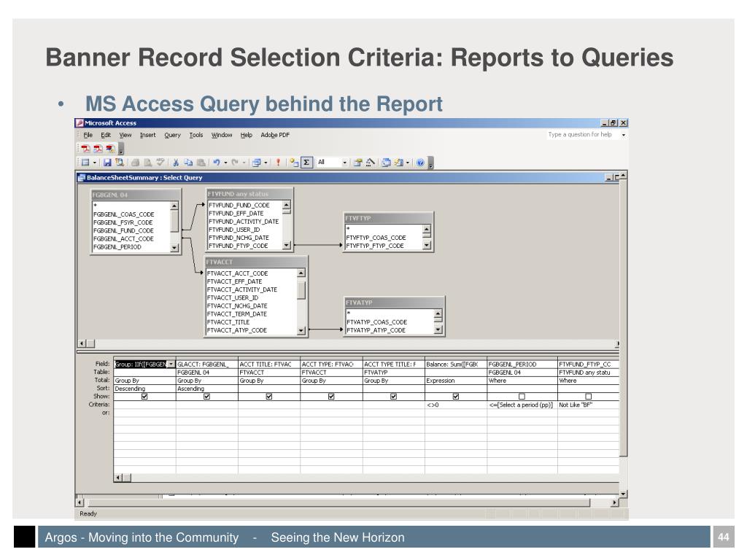Uncheck Show for ACCT TITLE column

click(x=269, y=396)
